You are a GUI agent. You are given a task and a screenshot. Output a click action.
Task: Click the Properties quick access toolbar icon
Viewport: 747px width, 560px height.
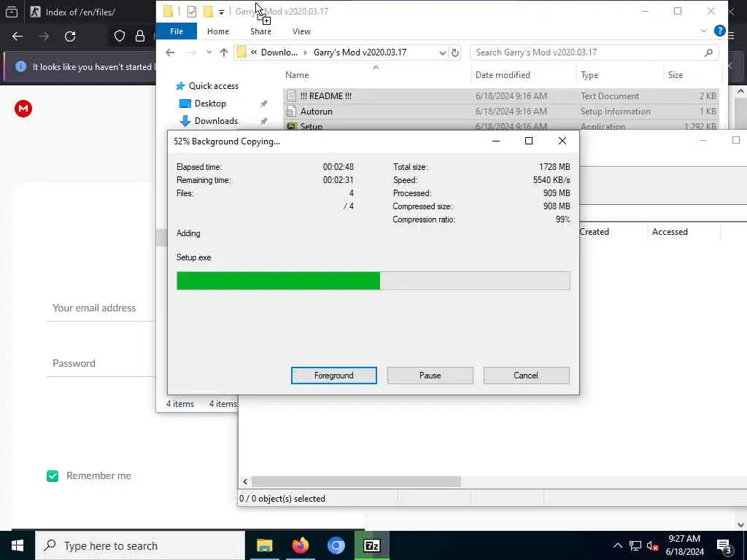[192, 12]
